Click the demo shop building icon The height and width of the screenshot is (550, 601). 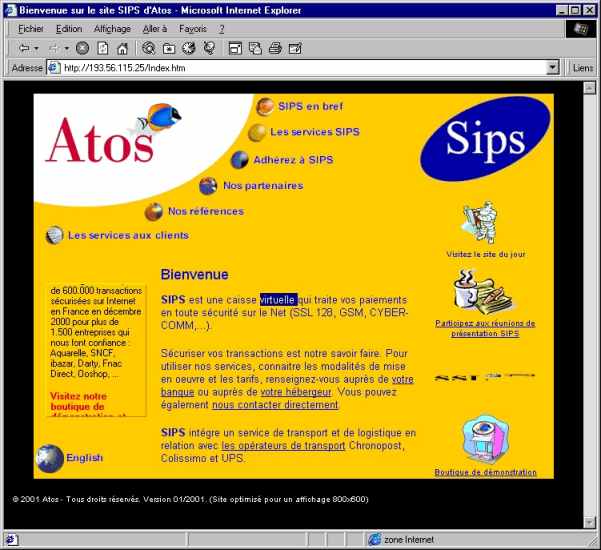pos(486,439)
